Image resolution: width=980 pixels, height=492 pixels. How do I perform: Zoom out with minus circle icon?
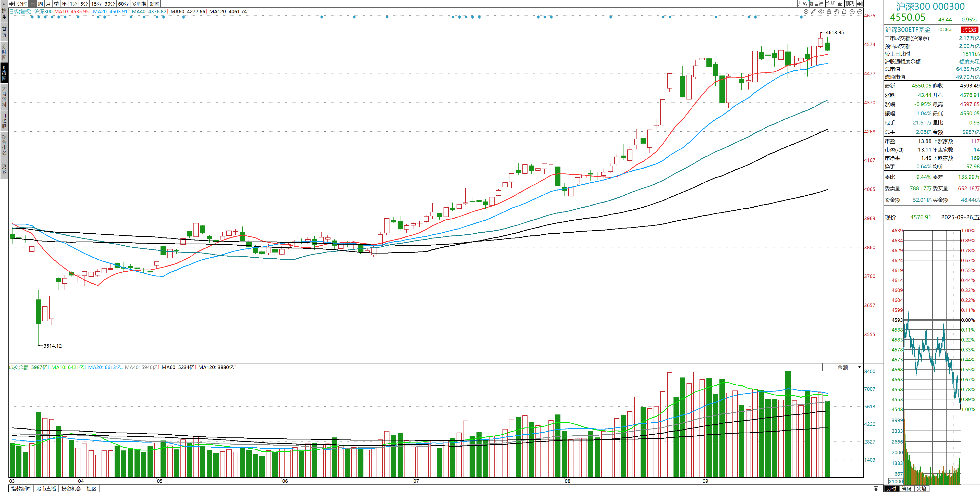coord(859,12)
